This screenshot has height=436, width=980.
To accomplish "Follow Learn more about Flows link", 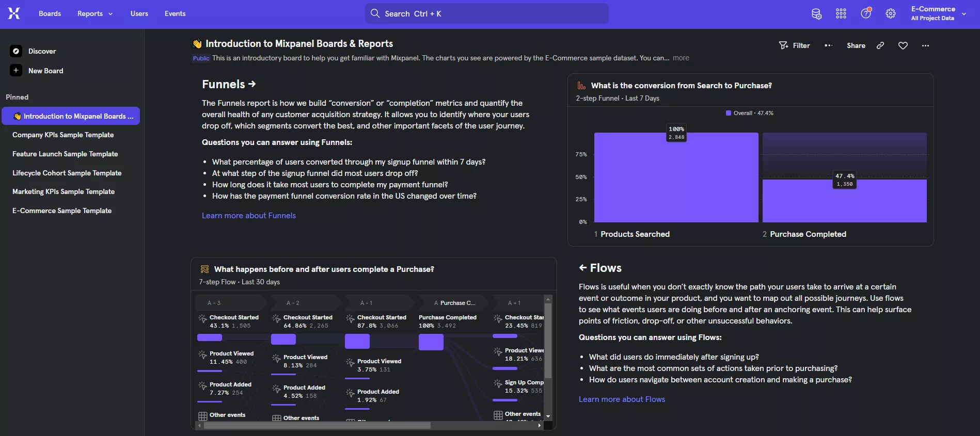I will tap(622, 399).
